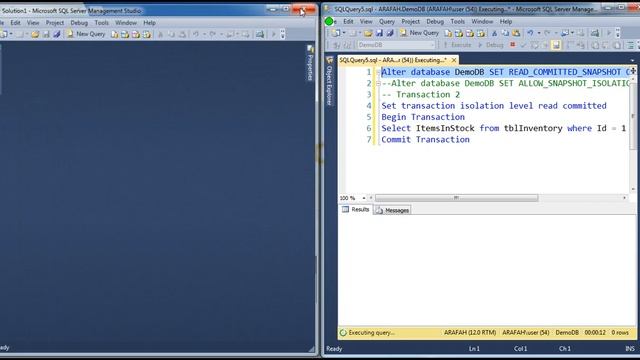Screen dimensions: 640x360
Task: Click New Query in the right SSMS window
Action: coord(419,33)
